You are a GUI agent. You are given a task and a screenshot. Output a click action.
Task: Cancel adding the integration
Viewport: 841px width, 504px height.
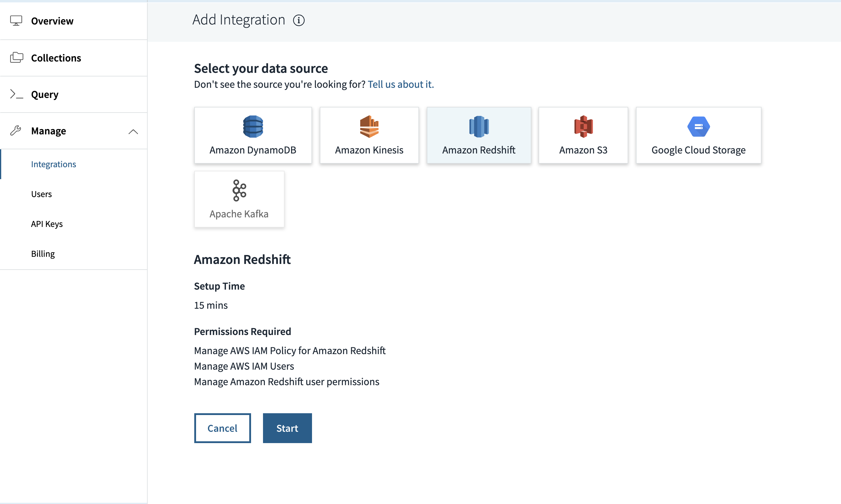[222, 428]
